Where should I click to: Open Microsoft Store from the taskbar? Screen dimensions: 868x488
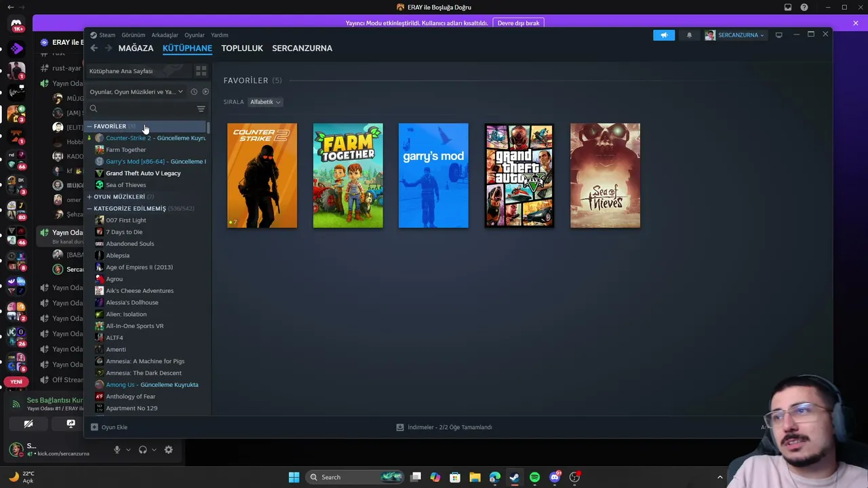tap(455, 477)
